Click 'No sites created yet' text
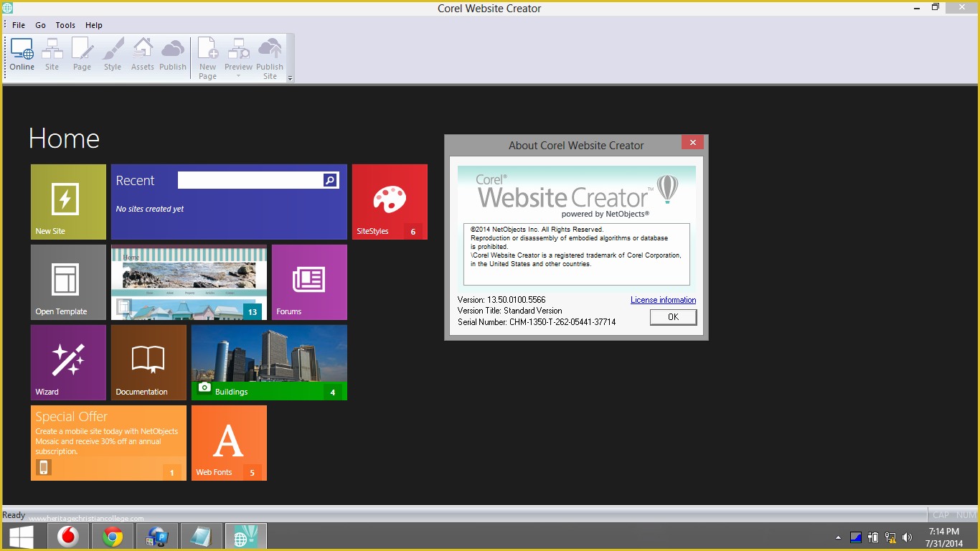This screenshot has height=551, width=980. 150,209
